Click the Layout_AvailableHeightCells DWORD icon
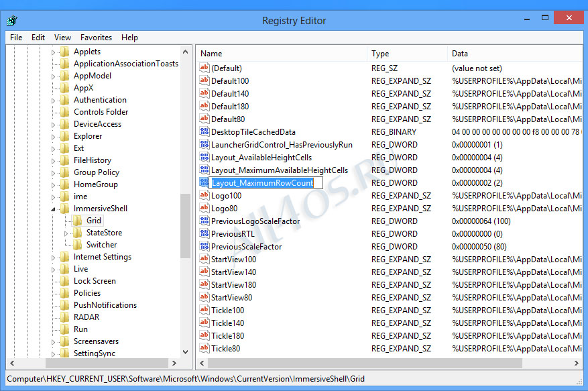588x391 pixels. [x=204, y=157]
